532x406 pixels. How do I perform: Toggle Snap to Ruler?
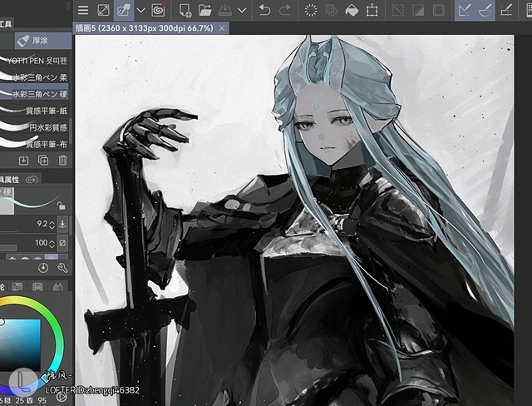(x=465, y=11)
